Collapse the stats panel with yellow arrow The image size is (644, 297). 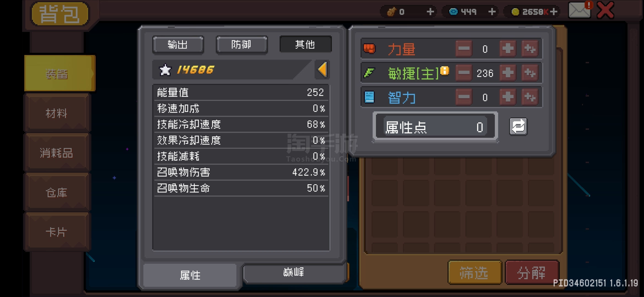tap(322, 70)
